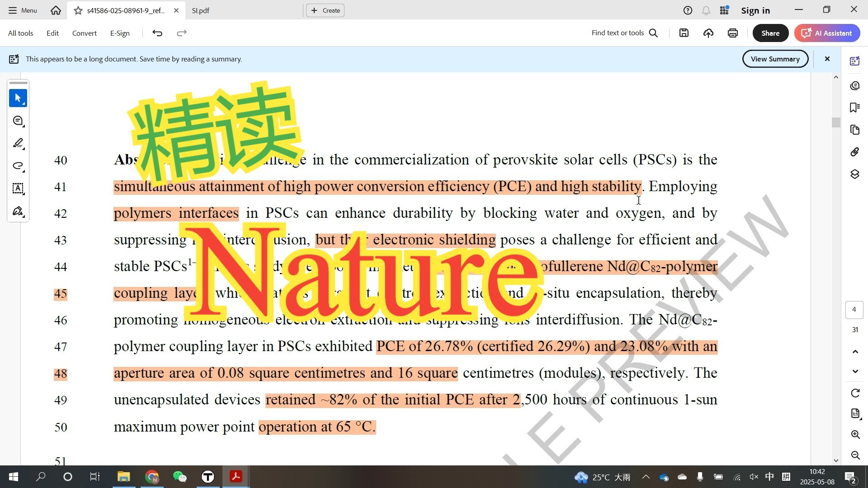The height and width of the screenshot is (488, 868).
Task: Select the Fill and sign pen tool
Action: pyautogui.click(x=18, y=211)
